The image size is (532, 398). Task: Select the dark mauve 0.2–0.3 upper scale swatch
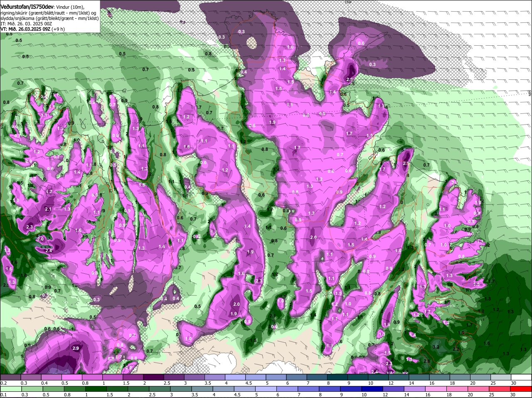tap(10, 377)
